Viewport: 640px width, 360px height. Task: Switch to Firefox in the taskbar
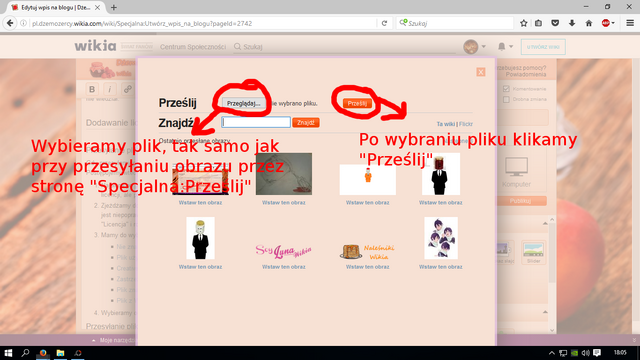point(43,353)
